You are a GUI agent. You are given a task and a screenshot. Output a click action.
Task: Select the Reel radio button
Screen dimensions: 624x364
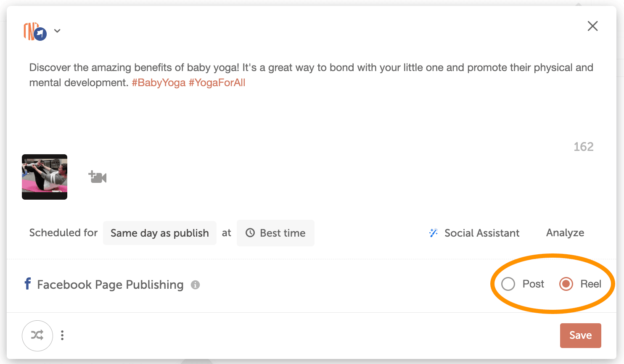[566, 284]
